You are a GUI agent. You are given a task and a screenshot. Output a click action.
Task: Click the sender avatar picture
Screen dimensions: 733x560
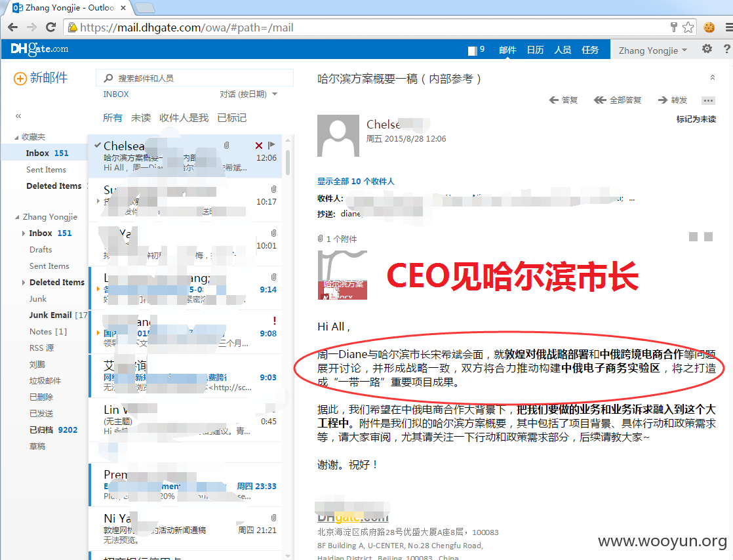338,136
